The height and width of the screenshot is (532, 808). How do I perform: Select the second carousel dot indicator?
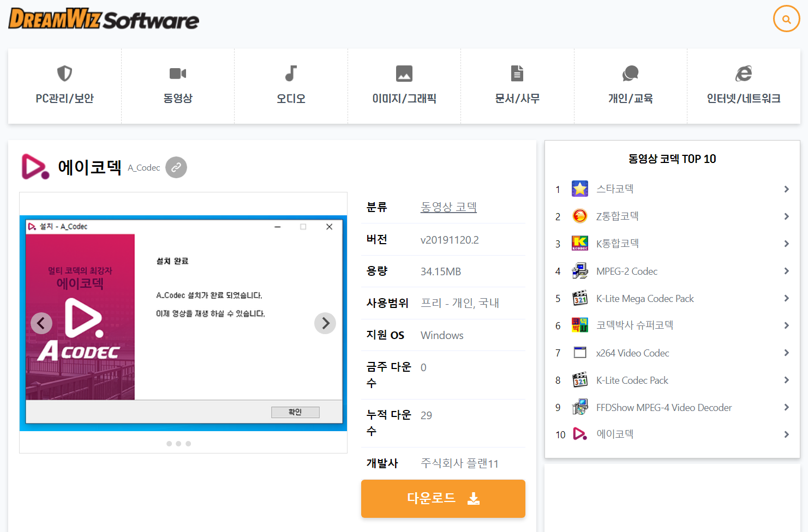pyautogui.click(x=178, y=444)
